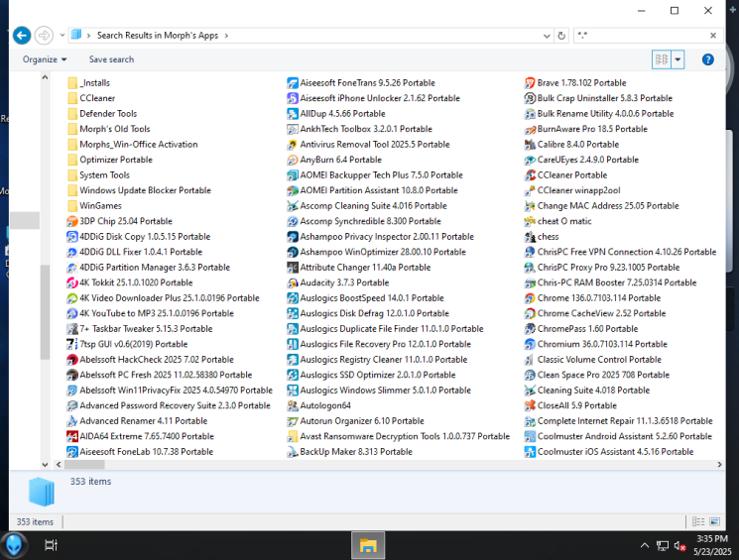Refresh the search results
The height and width of the screenshot is (560, 739).
pos(561,36)
